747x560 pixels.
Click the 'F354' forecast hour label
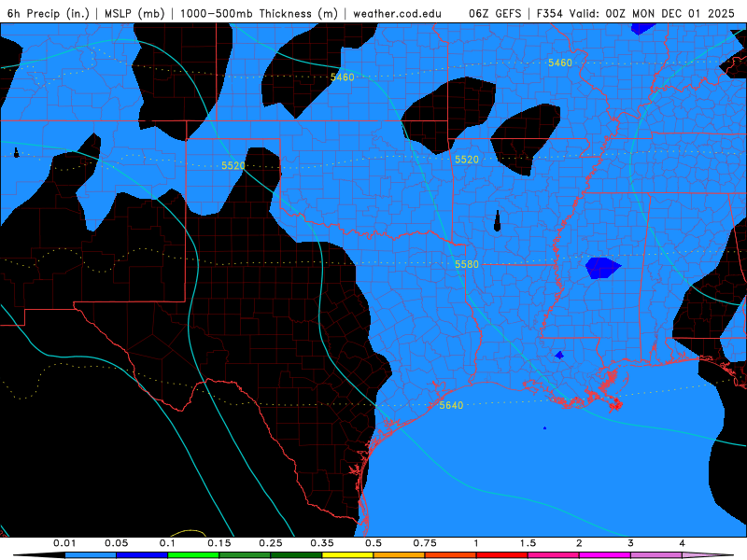[x=551, y=13]
